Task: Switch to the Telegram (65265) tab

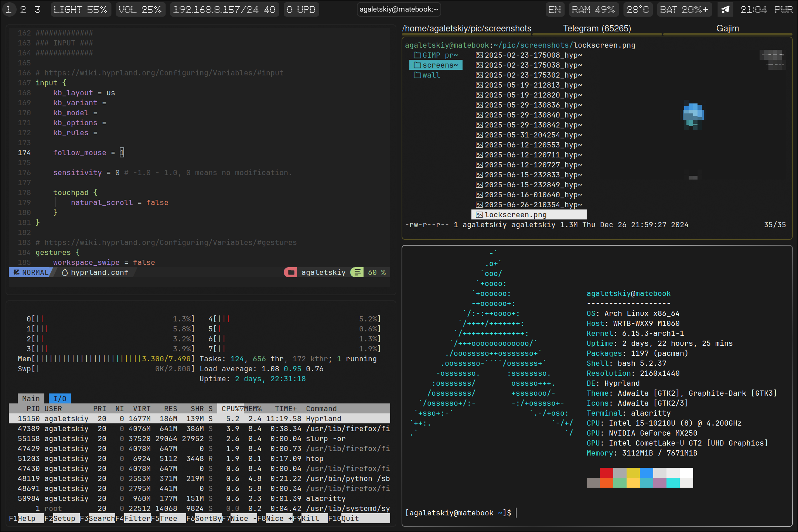Action: coord(597,28)
